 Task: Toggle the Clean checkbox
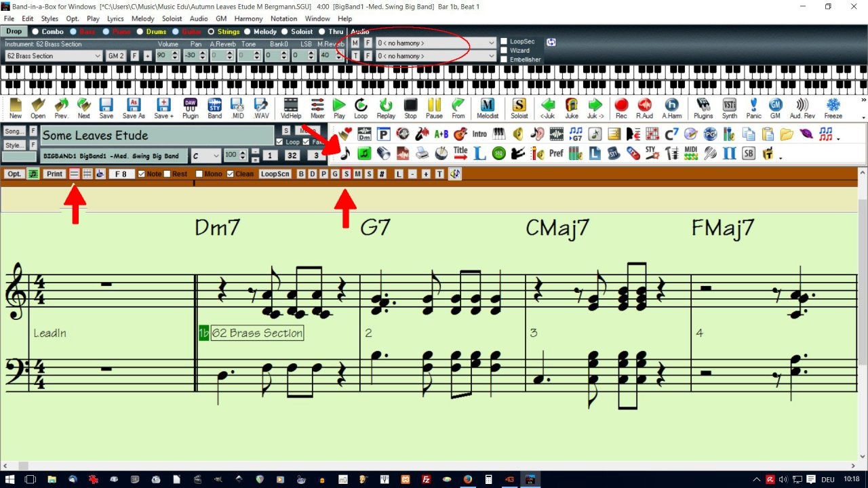[231, 174]
